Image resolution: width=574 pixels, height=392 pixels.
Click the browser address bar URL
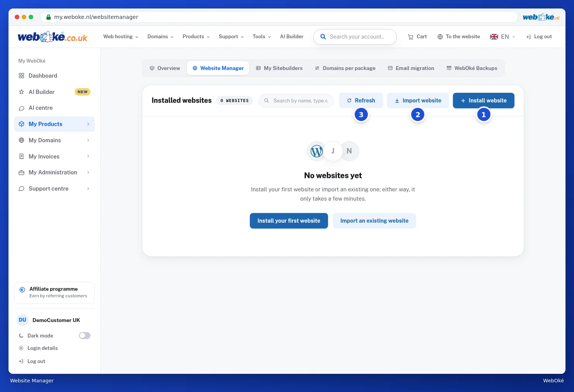tap(96, 17)
